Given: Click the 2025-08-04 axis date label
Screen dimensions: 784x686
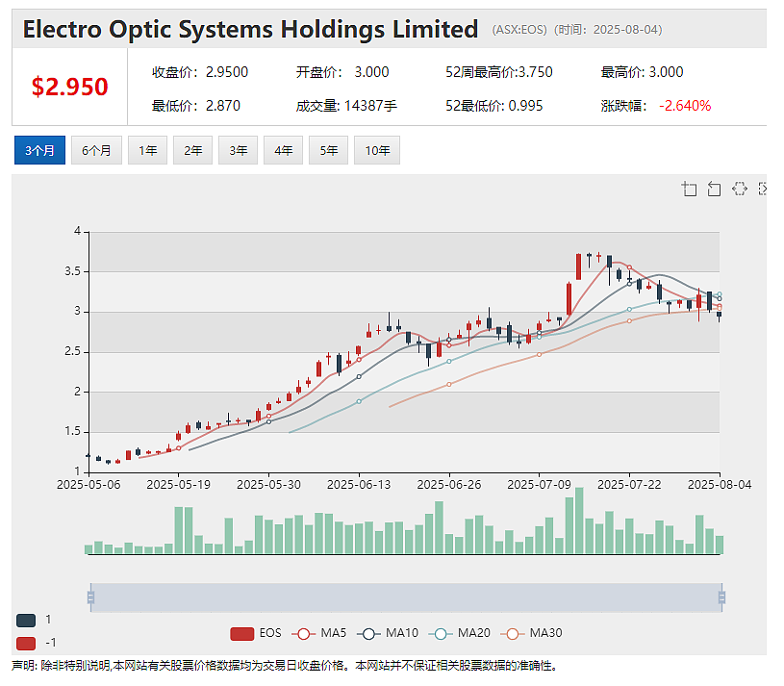Looking at the screenshot, I should point(720,485).
